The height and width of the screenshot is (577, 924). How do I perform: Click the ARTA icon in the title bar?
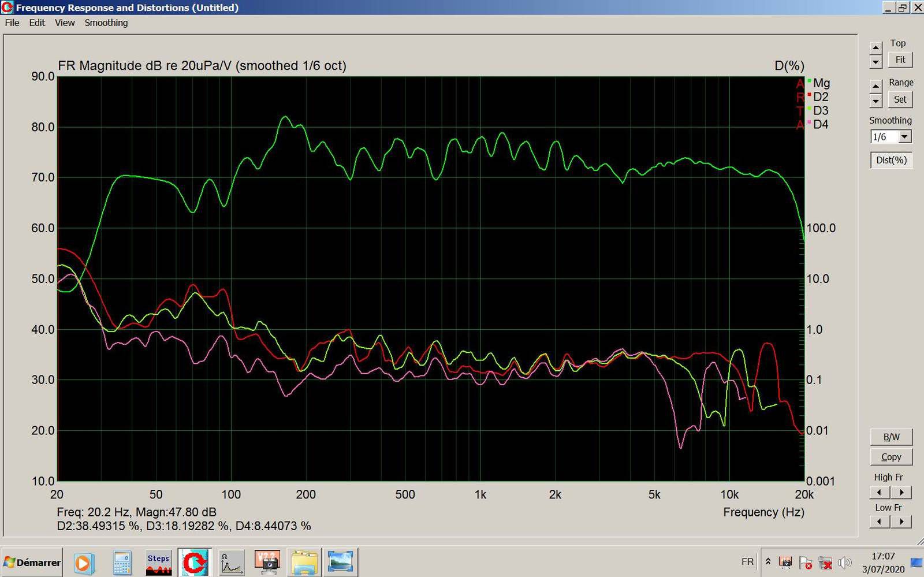click(7, 7)
